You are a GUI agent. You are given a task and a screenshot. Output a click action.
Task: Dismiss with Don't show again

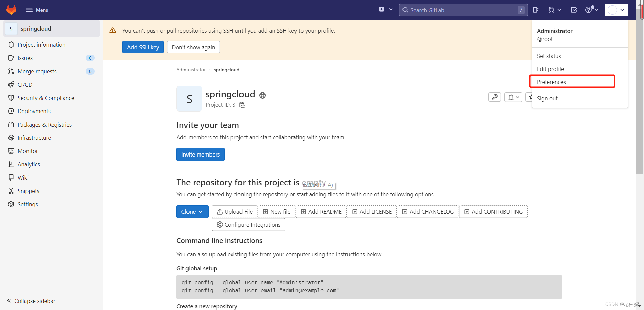194,47
